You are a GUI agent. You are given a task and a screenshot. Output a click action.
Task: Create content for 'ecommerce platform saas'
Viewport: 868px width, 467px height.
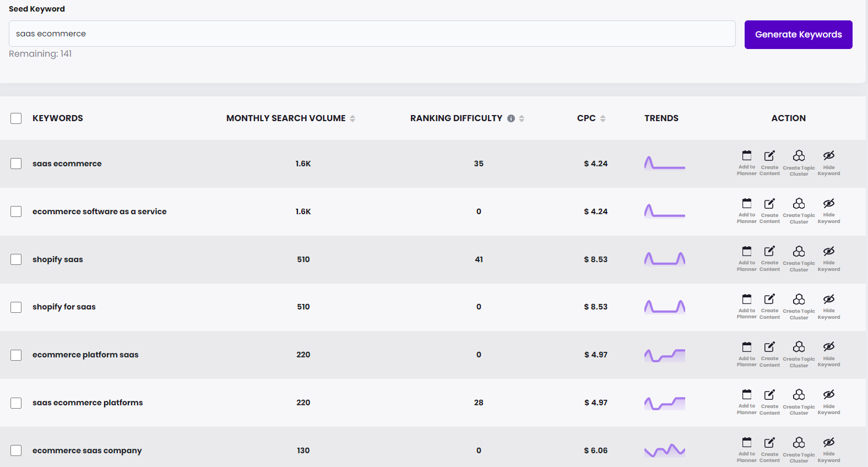tap(769, 354)
